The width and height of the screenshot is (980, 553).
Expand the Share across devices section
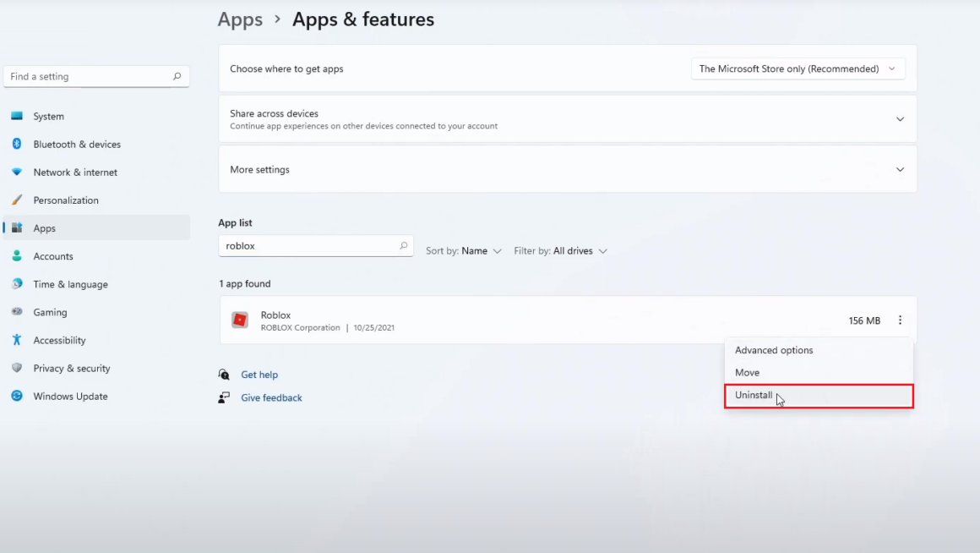(x=900, y=119)
